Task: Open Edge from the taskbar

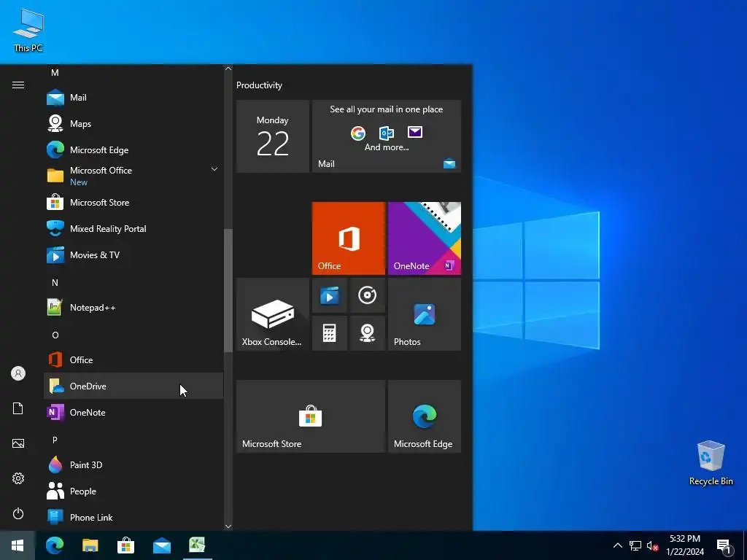Action: tap(55, 545)
